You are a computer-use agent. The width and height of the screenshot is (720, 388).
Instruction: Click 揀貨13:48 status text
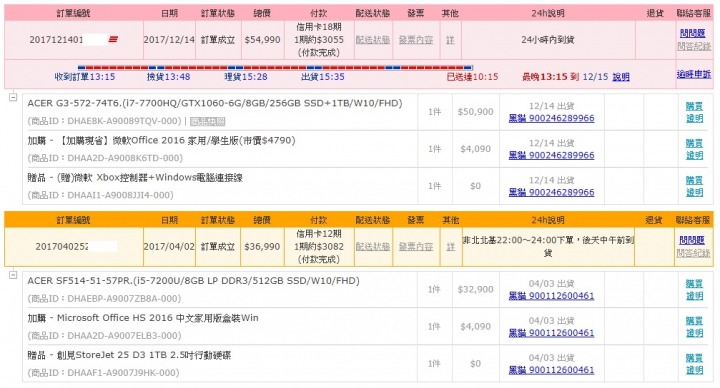pos(169,77)
